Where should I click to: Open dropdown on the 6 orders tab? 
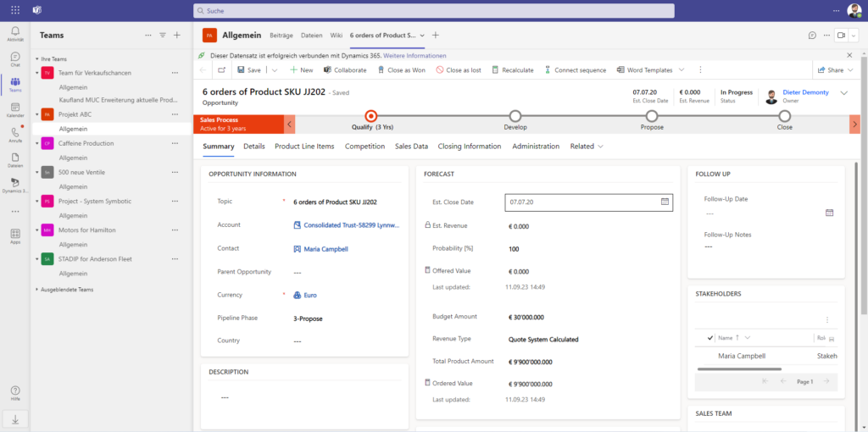pos(422,35)
